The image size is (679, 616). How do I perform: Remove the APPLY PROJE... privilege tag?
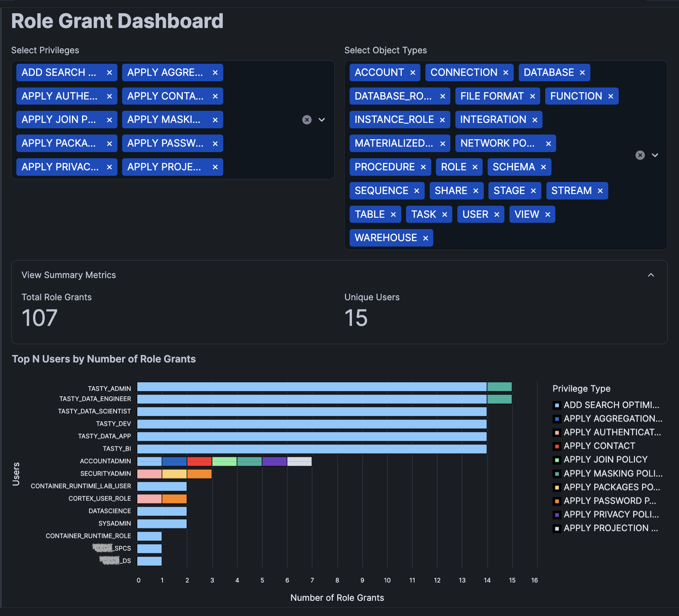[215, 167]
